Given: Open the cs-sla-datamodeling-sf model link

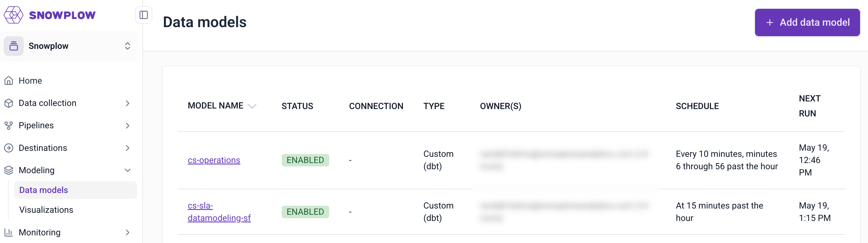Looking at the screenshot, I should (x=219, y=212).
